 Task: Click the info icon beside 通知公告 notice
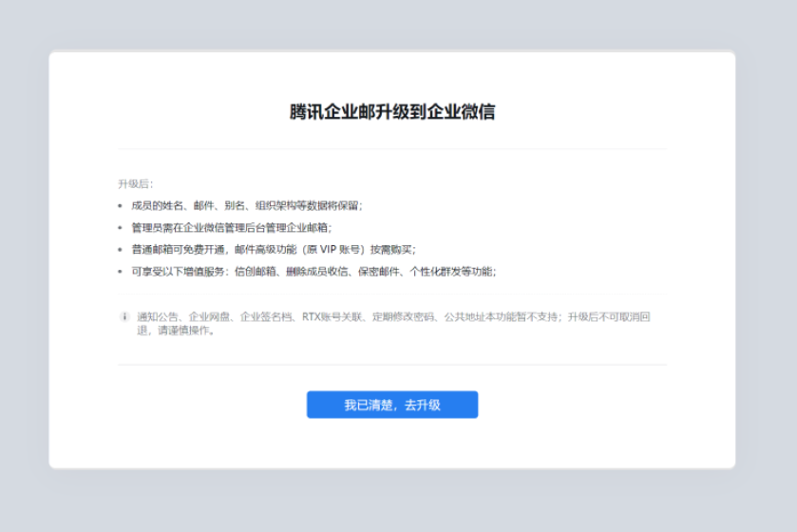point(124,316)
